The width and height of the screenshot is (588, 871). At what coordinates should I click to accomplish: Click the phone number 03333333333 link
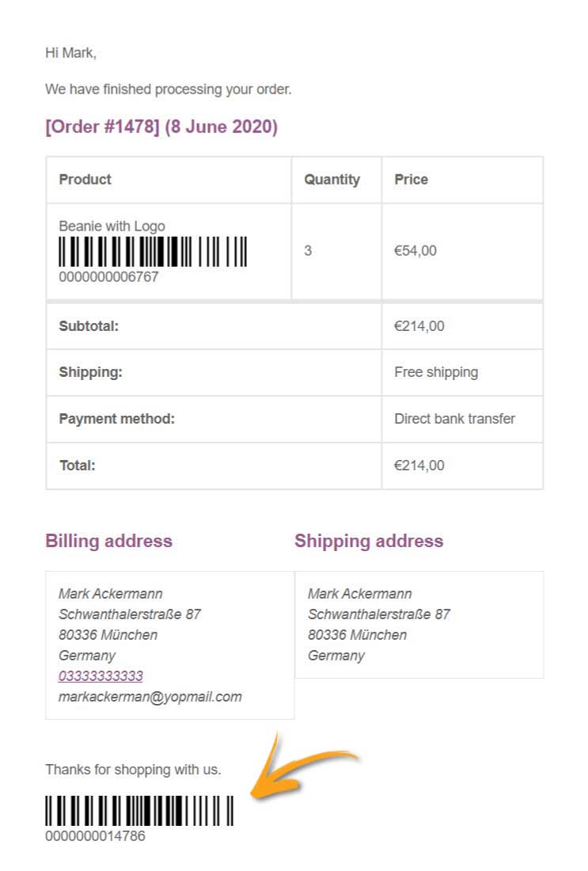[x=101, y=676]
